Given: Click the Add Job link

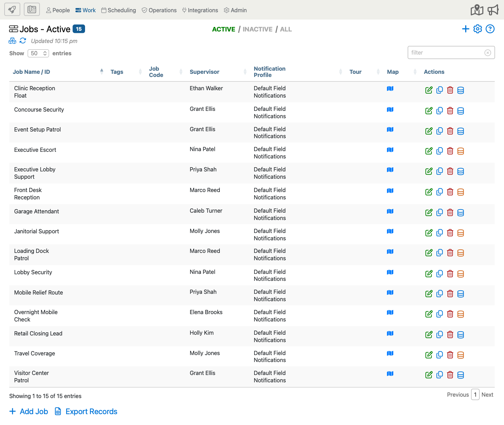Looking at the screenshot, I should (x=29, y=411).
